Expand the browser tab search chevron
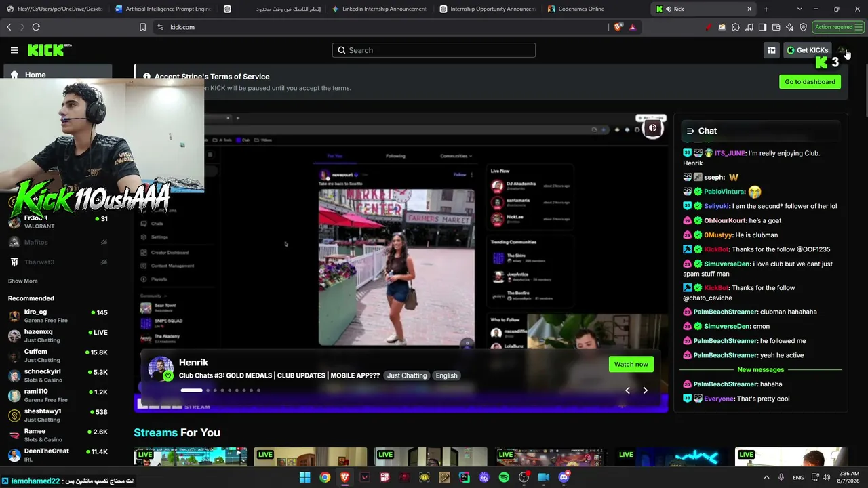Viewport: 868px width, 488px height. pos(800,9)
